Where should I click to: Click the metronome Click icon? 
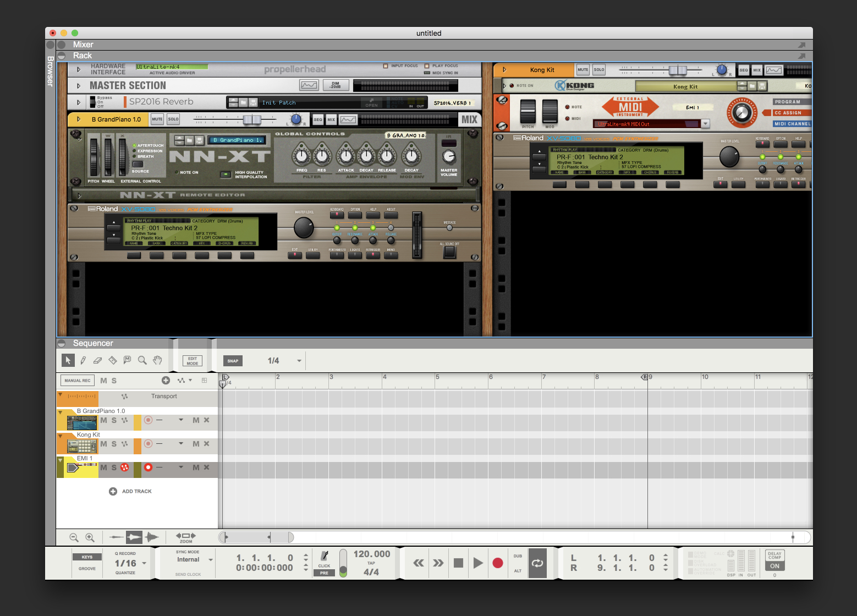[325, 555]
